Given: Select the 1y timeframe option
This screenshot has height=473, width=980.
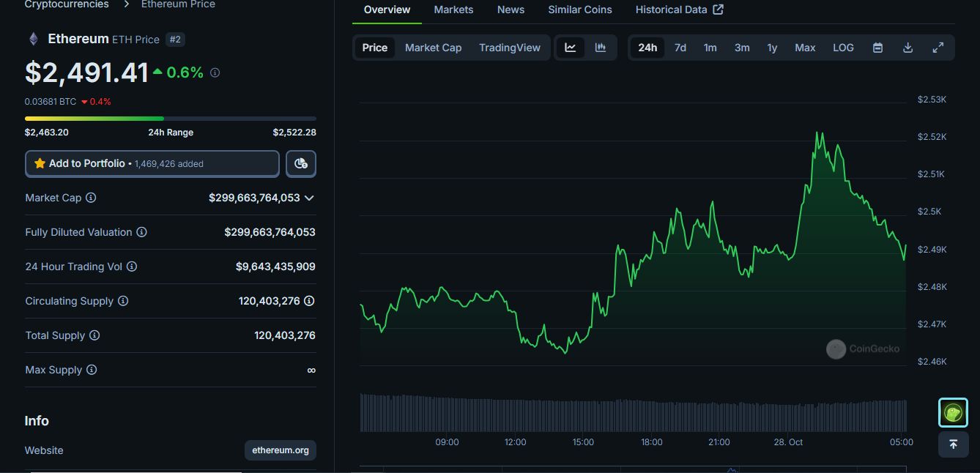Looking at the screenshot, I should click(772, 47).
